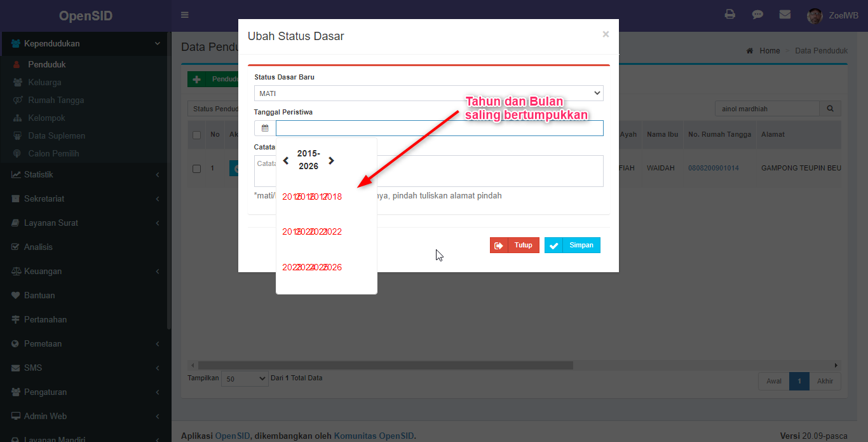Open the comments chat icon
Screen dimensions: 868x442
click(757, 15)
